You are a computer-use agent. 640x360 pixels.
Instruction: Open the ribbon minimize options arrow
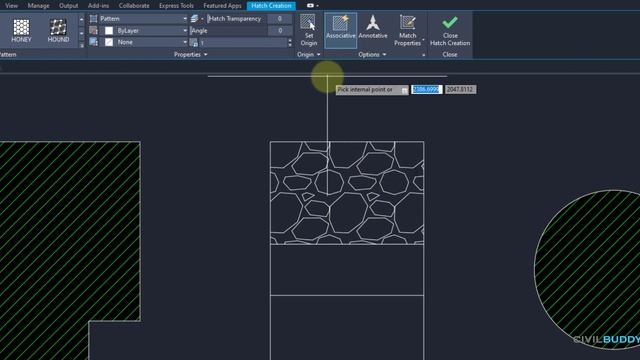click(318, 6)
